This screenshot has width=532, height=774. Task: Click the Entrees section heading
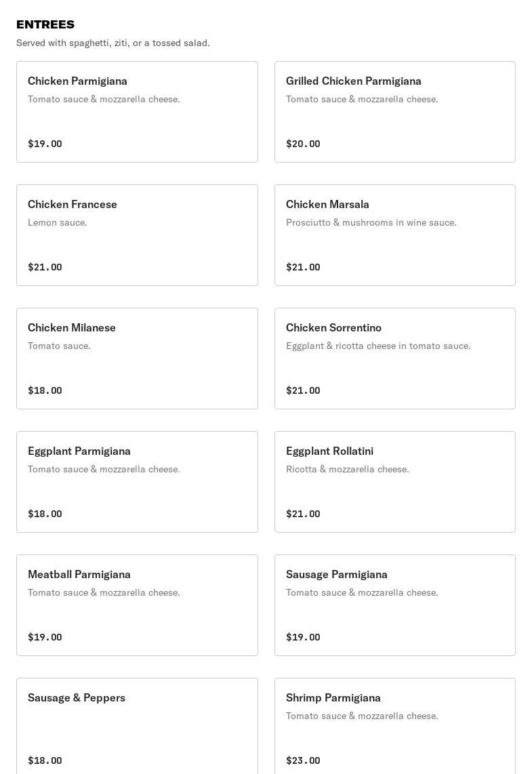coord(45,24)
